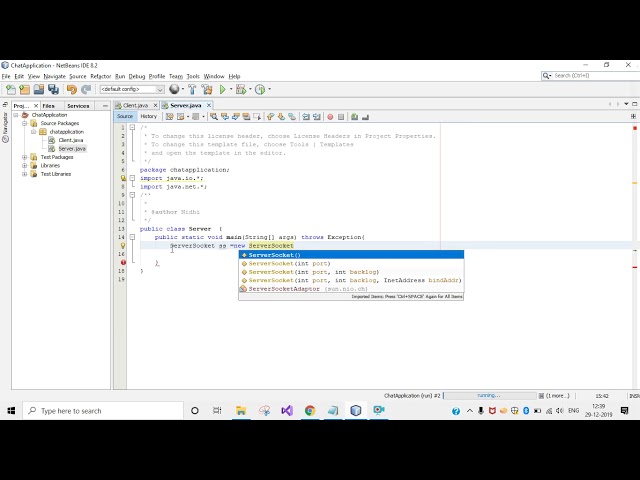The image size is (640, 480).
Task: Open the Profile Project dropdown arrow
Action: coord(269,89)
